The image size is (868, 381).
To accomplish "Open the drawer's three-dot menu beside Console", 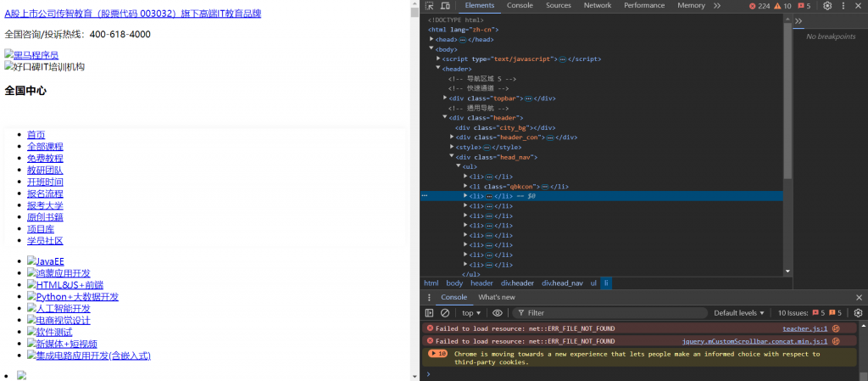I will (x=429, y=297).
